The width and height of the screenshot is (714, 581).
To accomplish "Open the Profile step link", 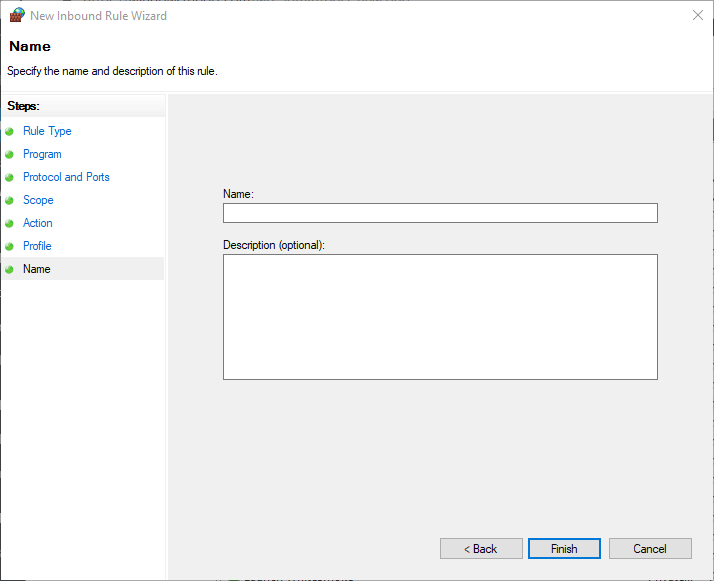I will point(37,246).
